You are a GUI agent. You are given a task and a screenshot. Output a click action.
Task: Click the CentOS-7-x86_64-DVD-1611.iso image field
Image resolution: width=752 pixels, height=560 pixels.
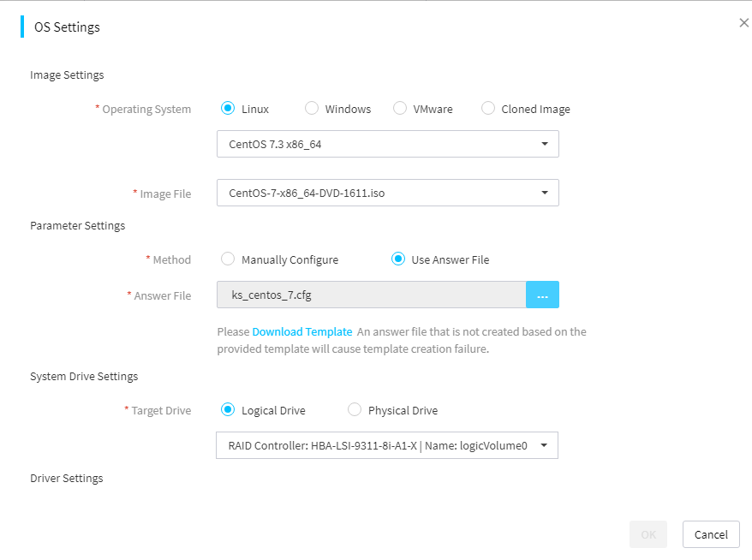(x=387, y=193)
